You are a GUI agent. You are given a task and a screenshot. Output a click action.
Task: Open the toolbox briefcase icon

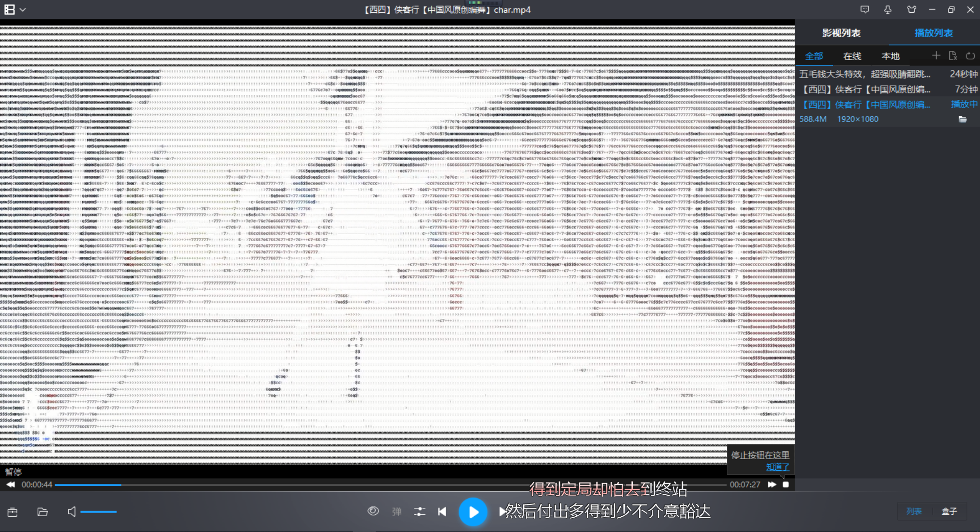[x=13, y=512]
